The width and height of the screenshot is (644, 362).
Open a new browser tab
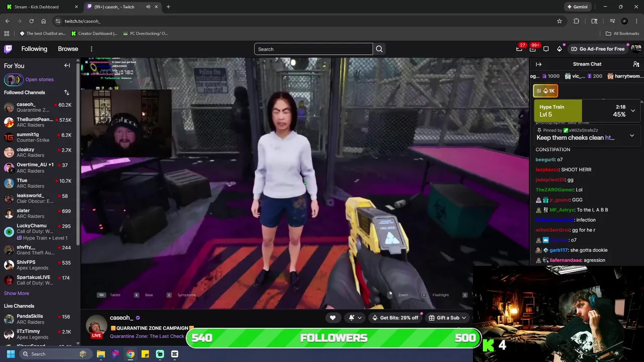[x=168, y=7]
